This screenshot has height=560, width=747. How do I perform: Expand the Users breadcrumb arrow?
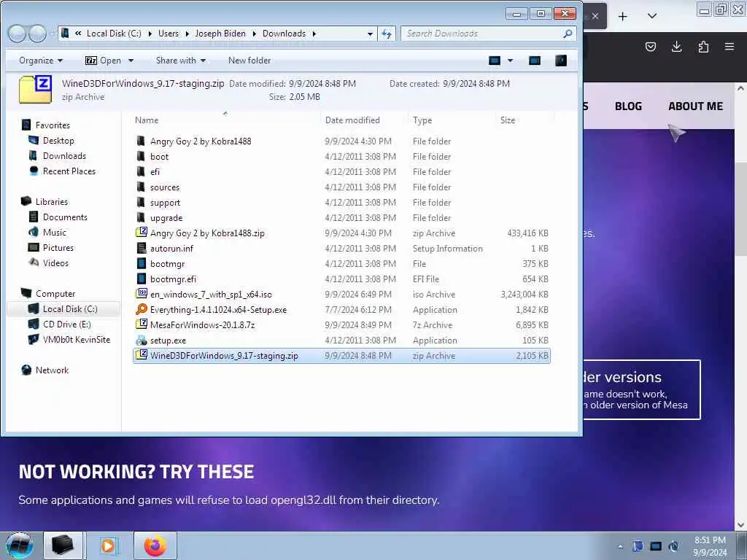187,34
